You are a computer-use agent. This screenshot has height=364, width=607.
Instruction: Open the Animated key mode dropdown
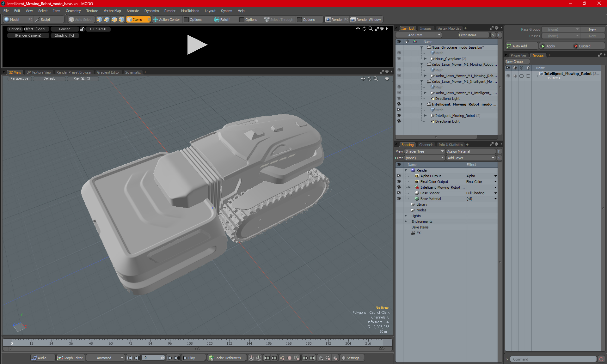point(106,358)
